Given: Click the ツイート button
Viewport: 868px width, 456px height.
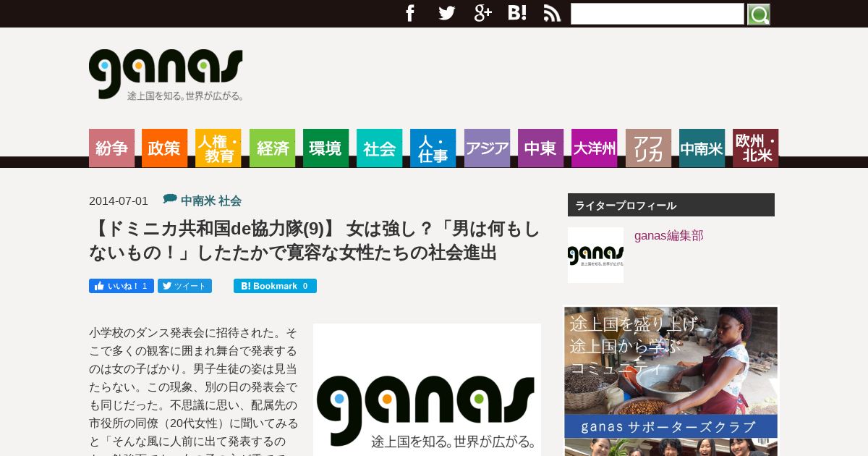Looking at the screenshot, I should [184, 286].
